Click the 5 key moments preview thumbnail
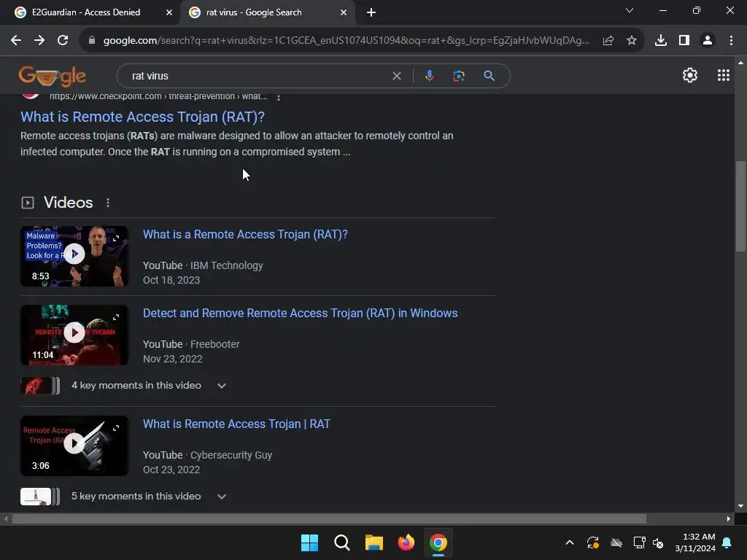This screenshot has width=747, height=560. click(40, 497)
